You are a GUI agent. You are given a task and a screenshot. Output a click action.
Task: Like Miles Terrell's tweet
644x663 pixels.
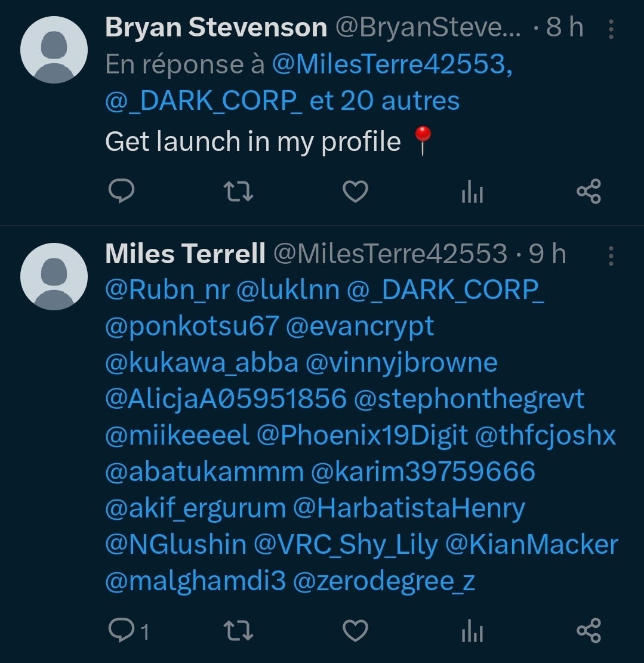pyautogui.click(x=356, y=631)
